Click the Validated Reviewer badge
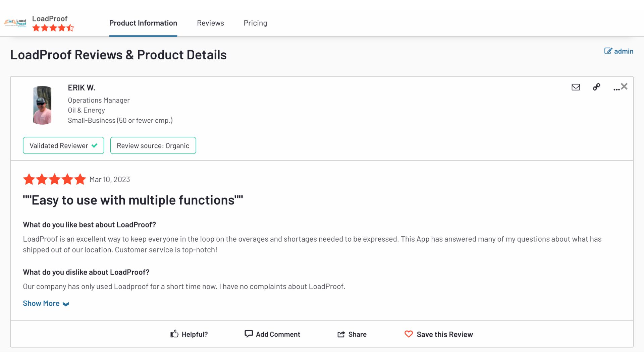The image size is (644, 362). [63, 145]
